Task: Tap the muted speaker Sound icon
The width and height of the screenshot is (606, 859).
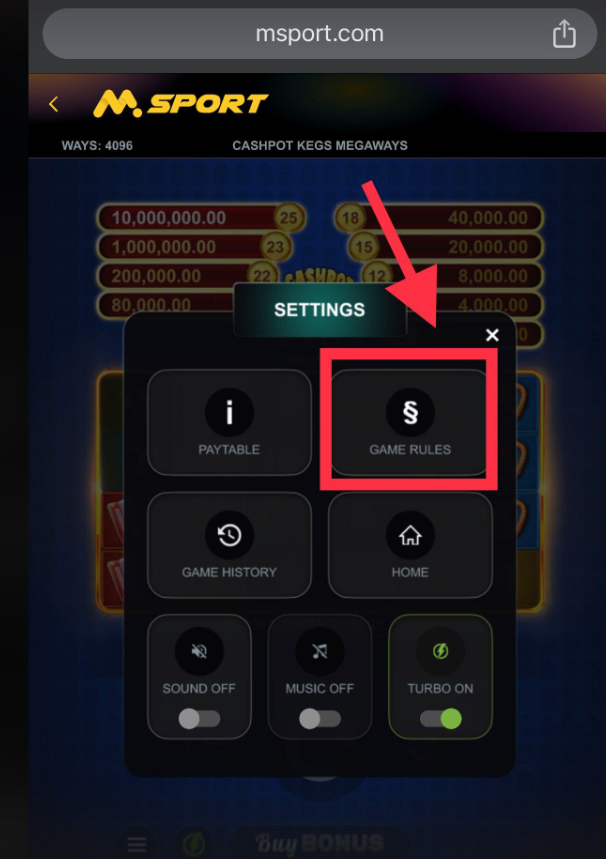Action: [199, 651]
